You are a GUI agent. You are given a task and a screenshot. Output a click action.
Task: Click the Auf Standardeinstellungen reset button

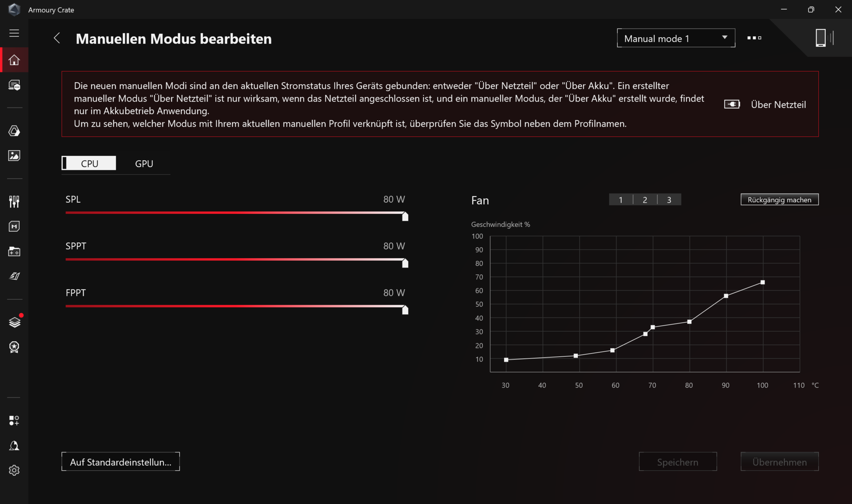click(120, 462)
